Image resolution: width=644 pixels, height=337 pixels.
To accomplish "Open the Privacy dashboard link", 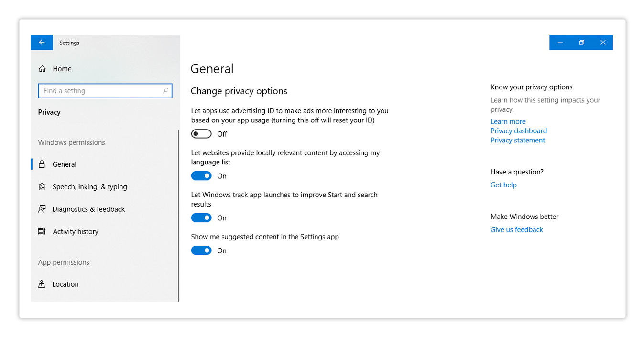I will 519,131.
